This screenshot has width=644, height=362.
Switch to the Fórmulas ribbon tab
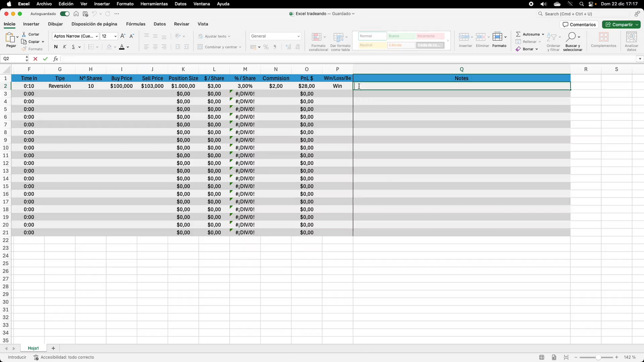(135, 24)
